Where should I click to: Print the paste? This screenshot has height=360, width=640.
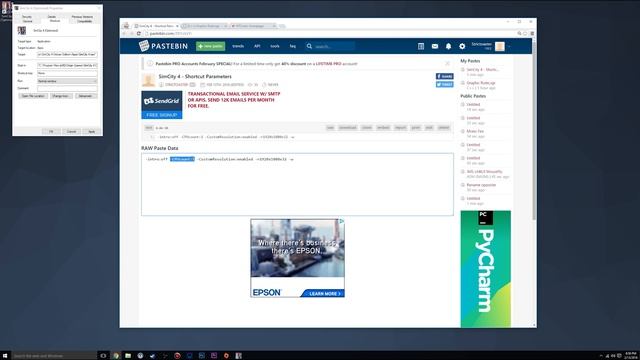point(416,128)
